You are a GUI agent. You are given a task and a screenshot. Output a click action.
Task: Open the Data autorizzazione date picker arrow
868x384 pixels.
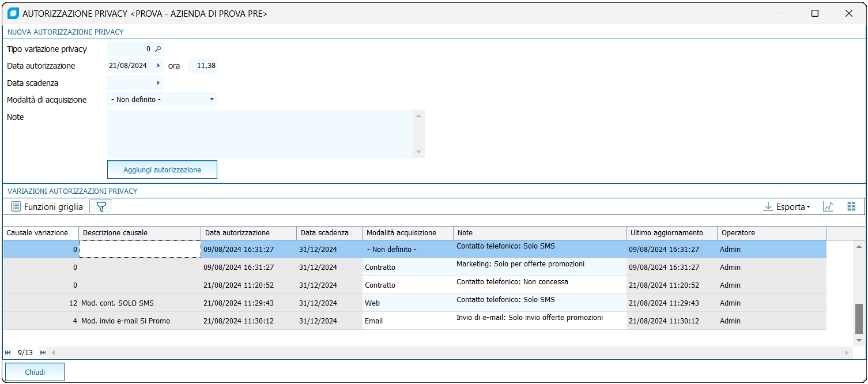click(158, 66)
